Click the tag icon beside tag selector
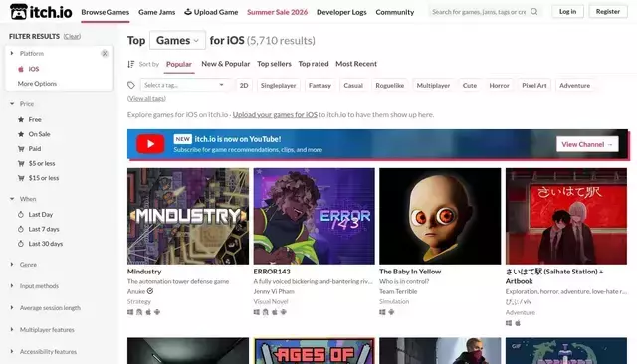 pos(131,85)
